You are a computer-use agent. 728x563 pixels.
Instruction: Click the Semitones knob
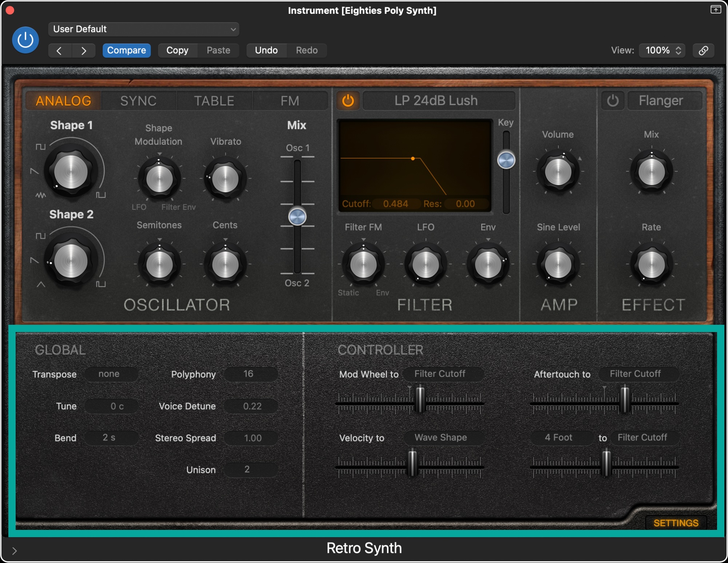[x=159, y=264]
